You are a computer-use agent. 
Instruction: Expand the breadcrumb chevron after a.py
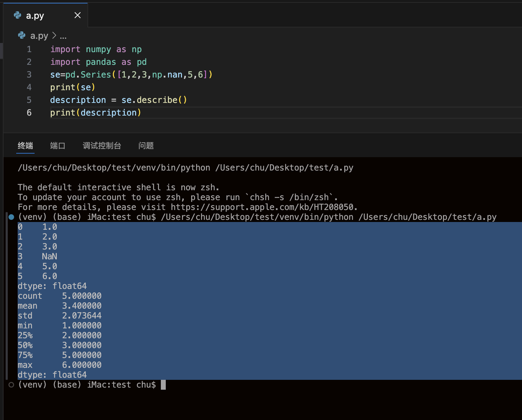coord(54,36)
